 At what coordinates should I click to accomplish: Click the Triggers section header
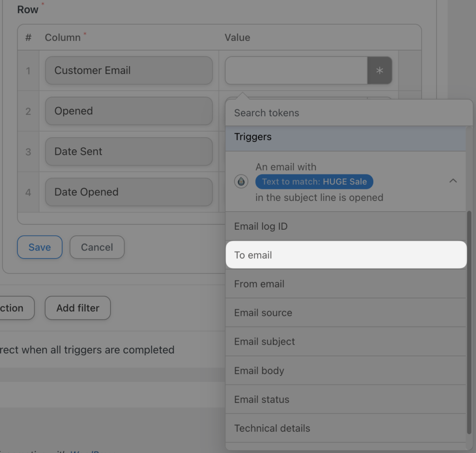tap(345, 138)
